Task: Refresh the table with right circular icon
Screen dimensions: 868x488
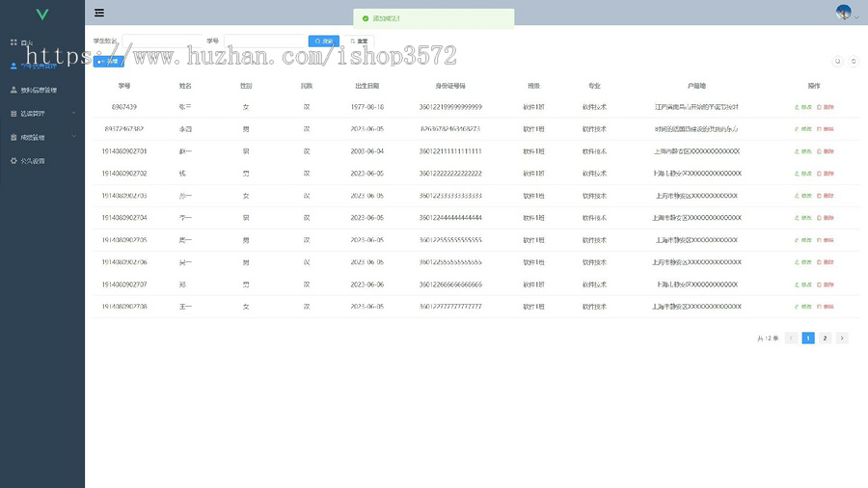Action: (854, 62)
